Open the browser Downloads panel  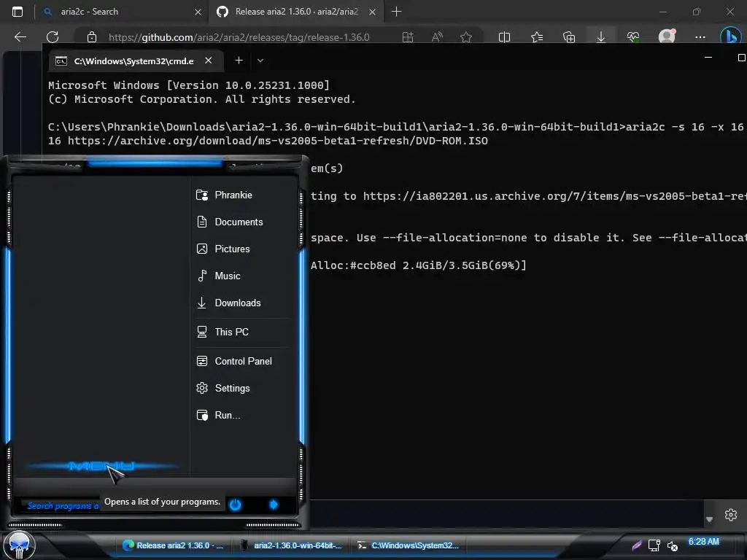pyautogui.click(x=601, y=37)
